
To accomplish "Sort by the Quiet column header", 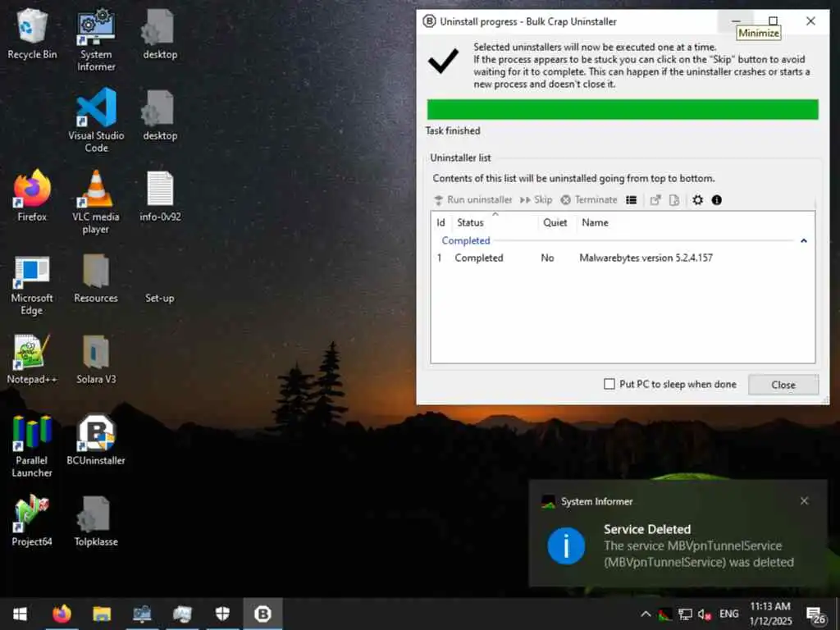I will tap(557, 222).
